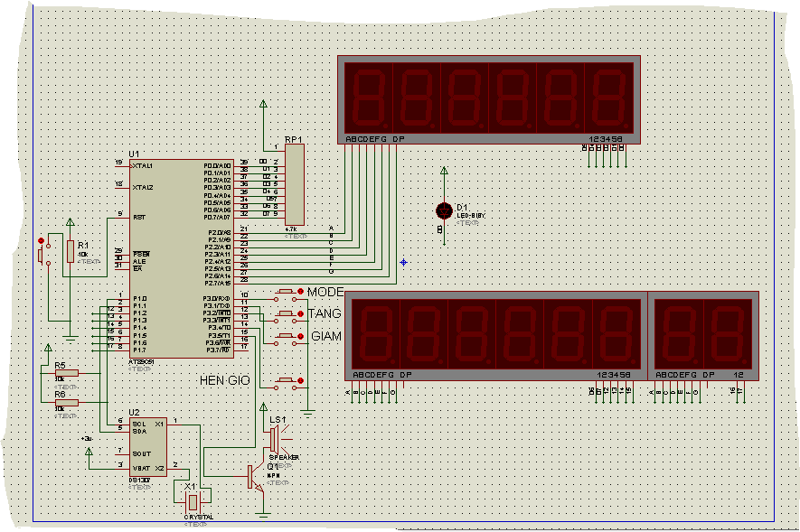Click the MODE label text

[x=325, y=292]
